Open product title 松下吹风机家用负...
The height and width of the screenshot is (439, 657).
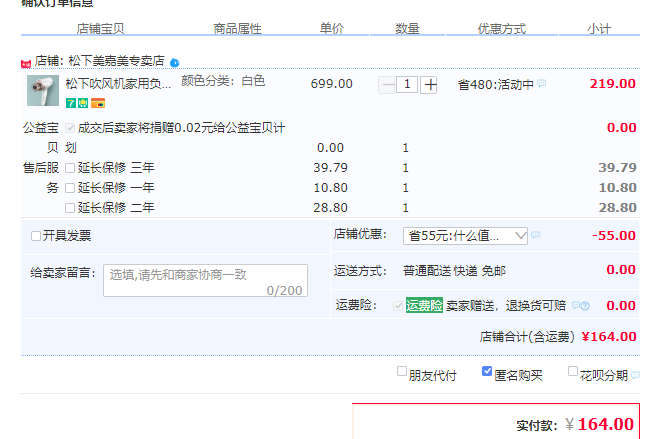[118, 84]
